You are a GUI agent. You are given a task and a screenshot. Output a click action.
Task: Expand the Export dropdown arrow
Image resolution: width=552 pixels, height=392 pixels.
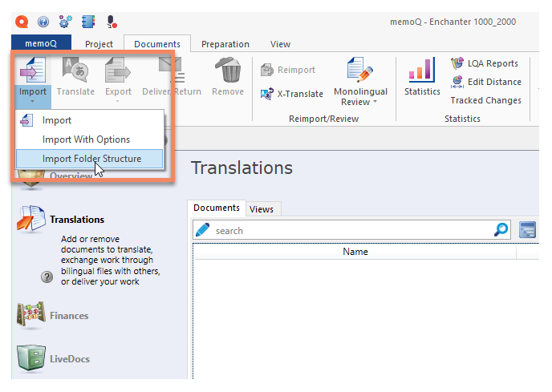[118, 102]
